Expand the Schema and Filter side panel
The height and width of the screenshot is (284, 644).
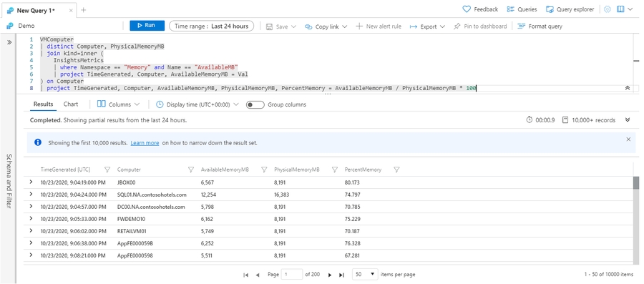pos(9,42)
